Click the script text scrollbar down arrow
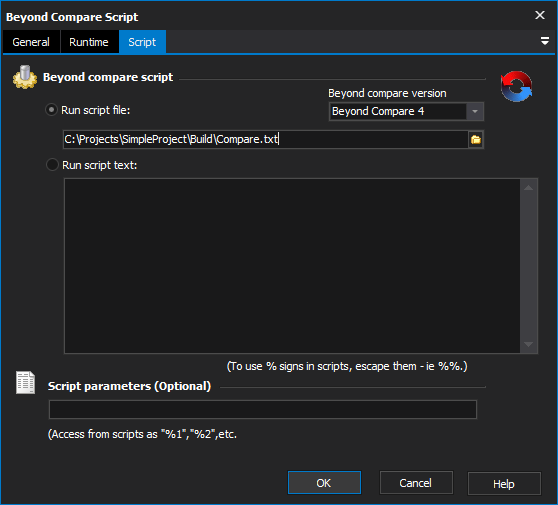The image size is (558, 505). (x=528, y=344)
